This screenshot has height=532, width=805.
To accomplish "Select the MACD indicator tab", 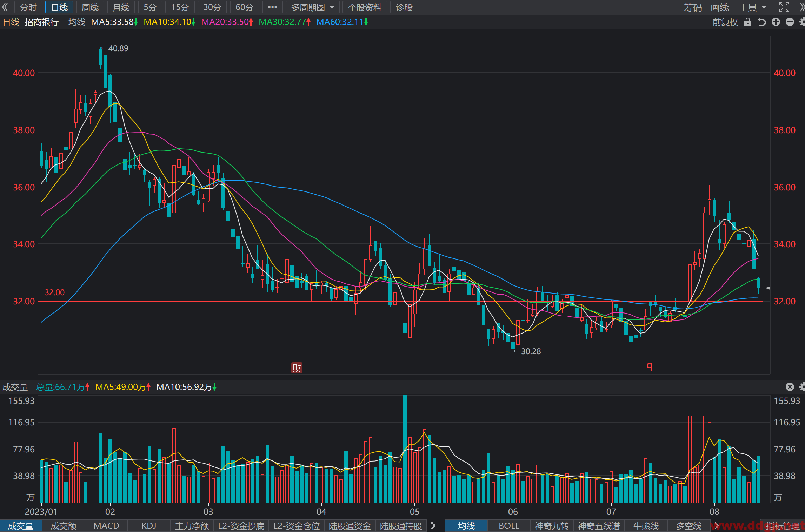I will click(106, 526).
